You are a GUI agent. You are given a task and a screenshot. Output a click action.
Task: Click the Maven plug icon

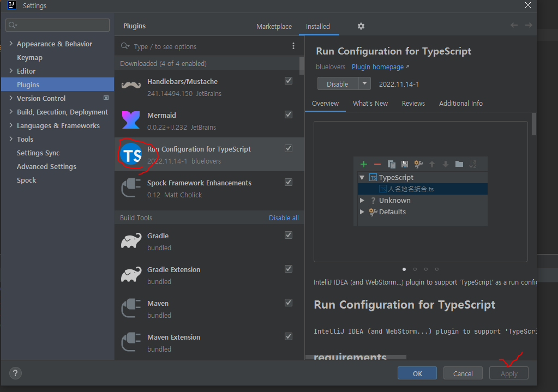tap(131, 308)
